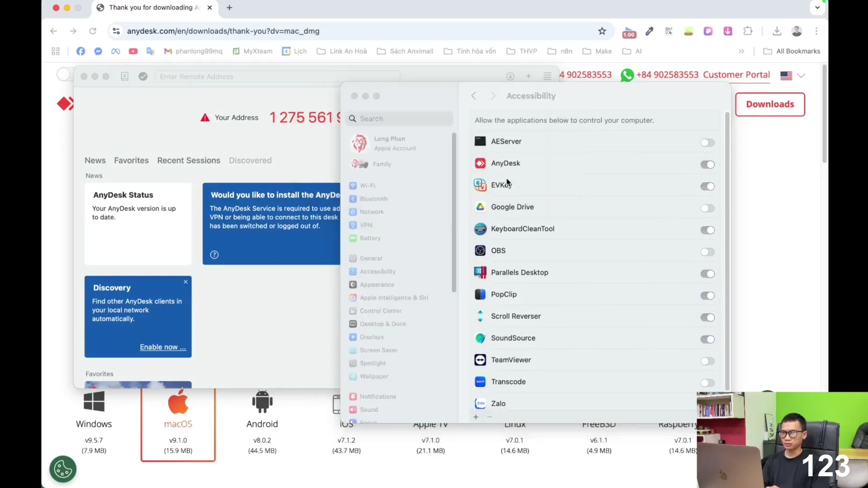Switch to AnyDesk News tab
The image size is (868, 488).
coord(95,160)
